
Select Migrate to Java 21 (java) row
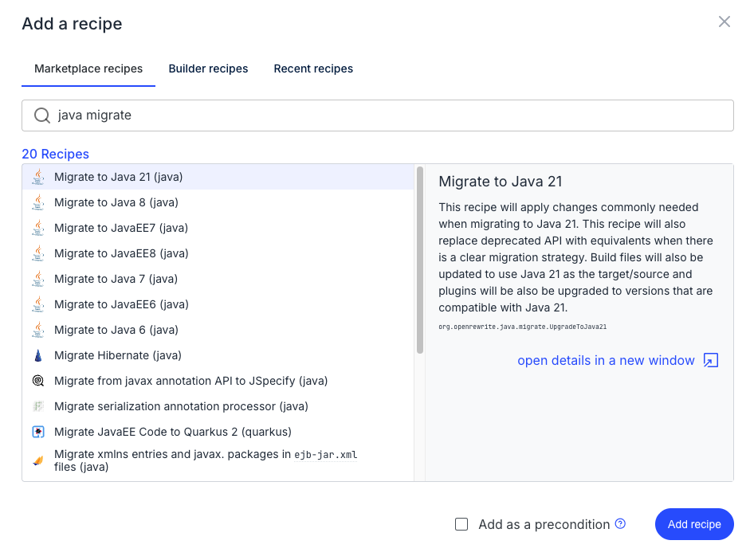(x=218, y=177)
